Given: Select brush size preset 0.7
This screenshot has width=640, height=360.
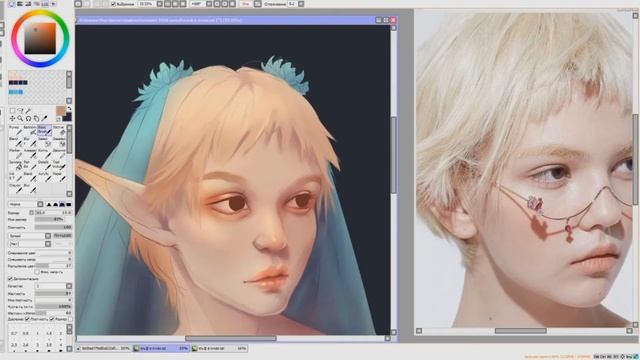Looking at the screenshot, I should click(14, 333).
